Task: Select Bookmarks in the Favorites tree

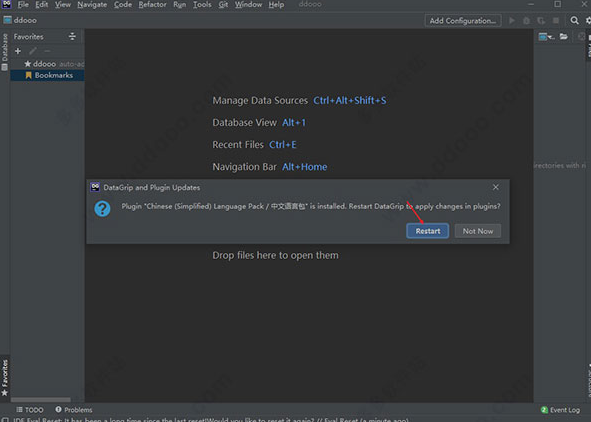Action: click(49, 75)
